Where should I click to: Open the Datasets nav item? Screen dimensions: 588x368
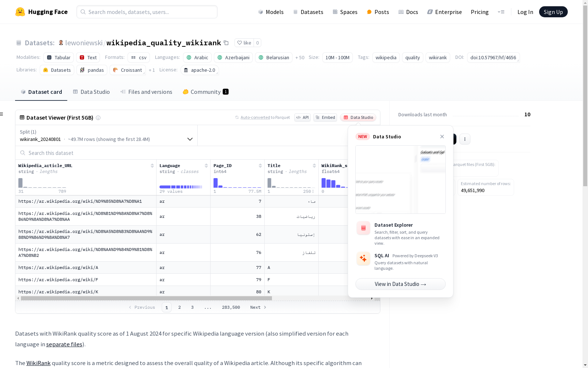coord(308,12)
